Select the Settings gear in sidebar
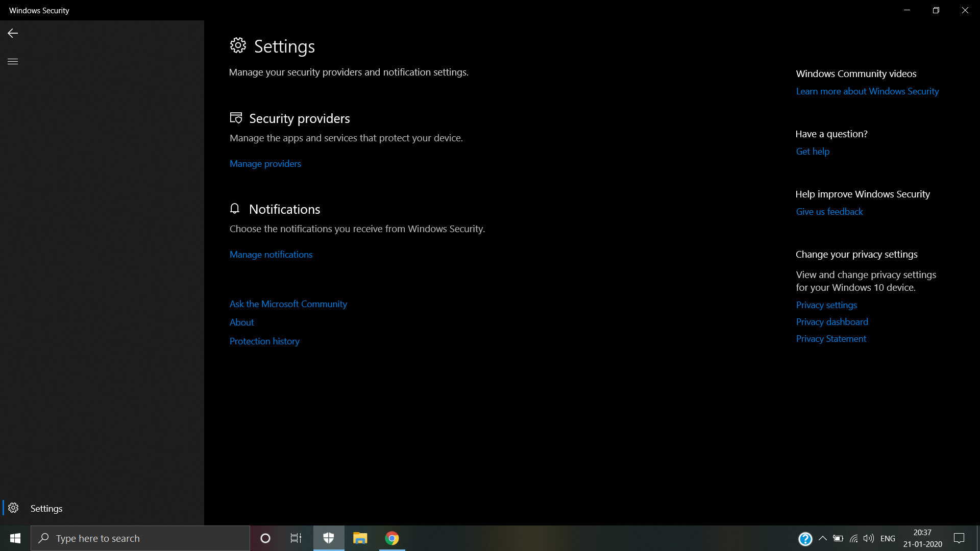The height and width of the screenshot is (551, 980). [x=13, y=508]
